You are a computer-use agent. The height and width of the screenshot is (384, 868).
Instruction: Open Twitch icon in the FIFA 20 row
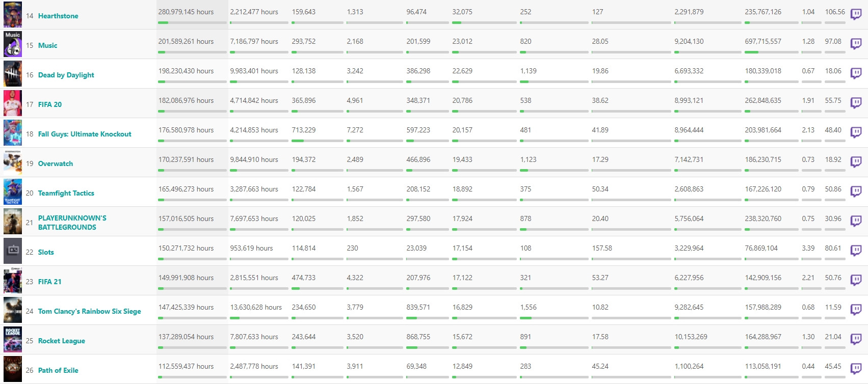(x=856, y=103)
